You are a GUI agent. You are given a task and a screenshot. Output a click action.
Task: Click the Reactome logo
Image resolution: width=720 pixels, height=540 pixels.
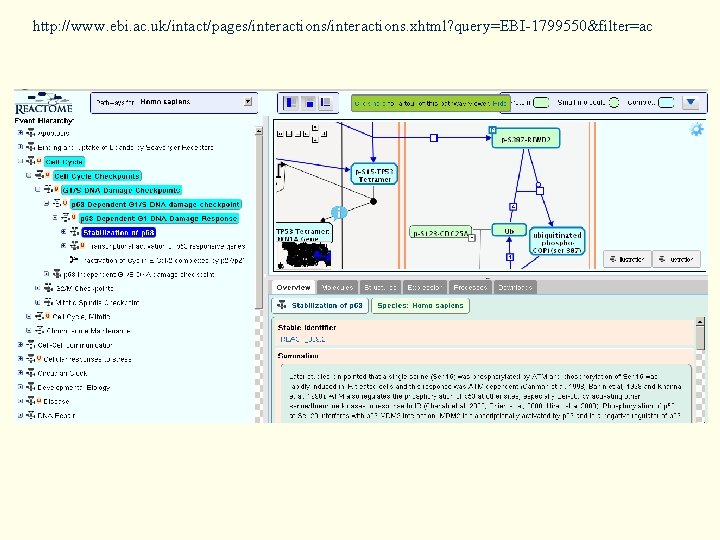(x=44, y=103)
